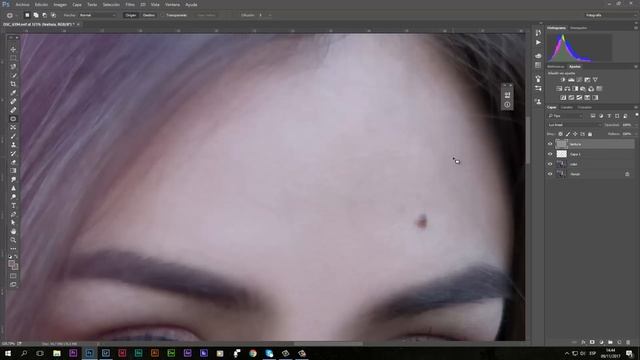Open Chrome from the taskbar
The image size is (640, 360).
(253, 353)
